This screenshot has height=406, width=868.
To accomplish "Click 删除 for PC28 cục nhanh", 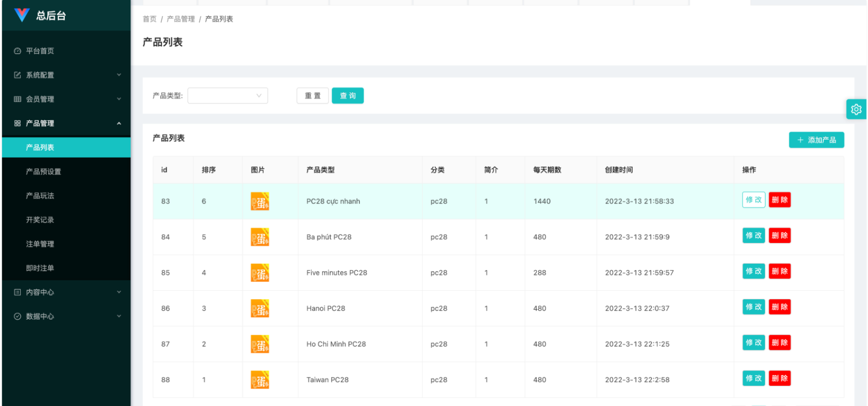I will coord(780,200).
